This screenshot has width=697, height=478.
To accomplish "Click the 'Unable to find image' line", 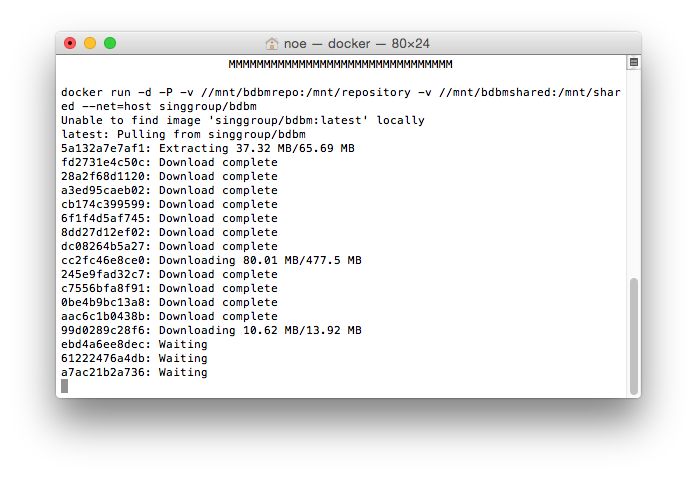I will click(243, 121).
